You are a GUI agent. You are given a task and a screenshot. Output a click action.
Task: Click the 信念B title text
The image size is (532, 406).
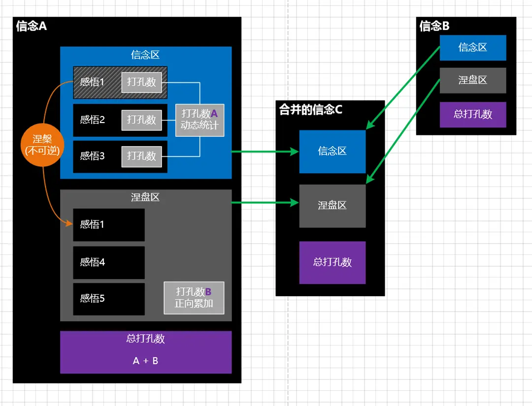434,26
